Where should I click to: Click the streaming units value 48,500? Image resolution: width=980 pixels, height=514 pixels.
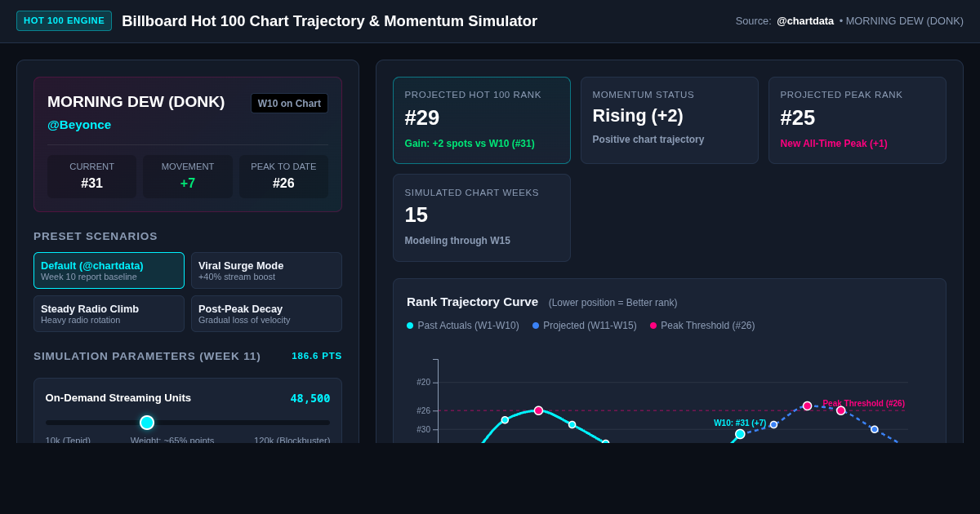click(x=310, y=398)
